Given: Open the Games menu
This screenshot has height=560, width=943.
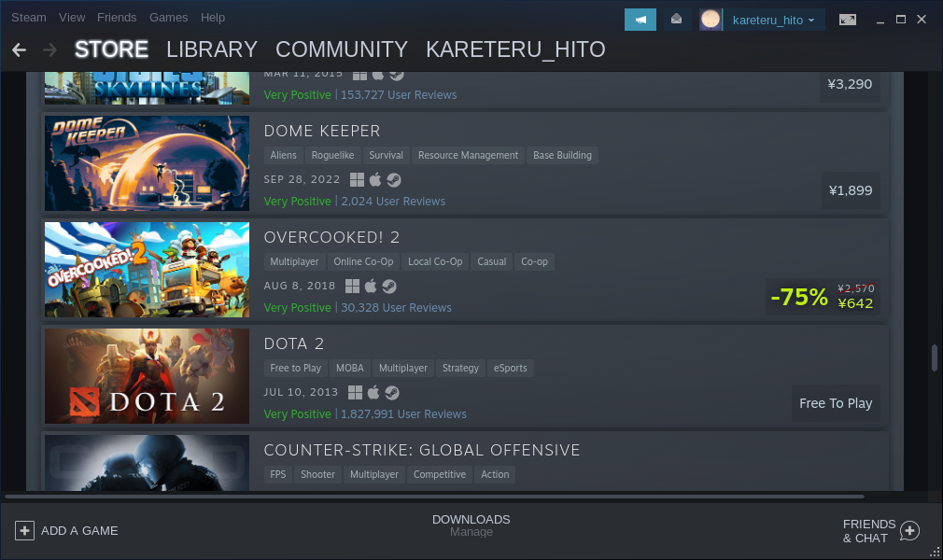Looking at the screenshot, I should (168, 18).
